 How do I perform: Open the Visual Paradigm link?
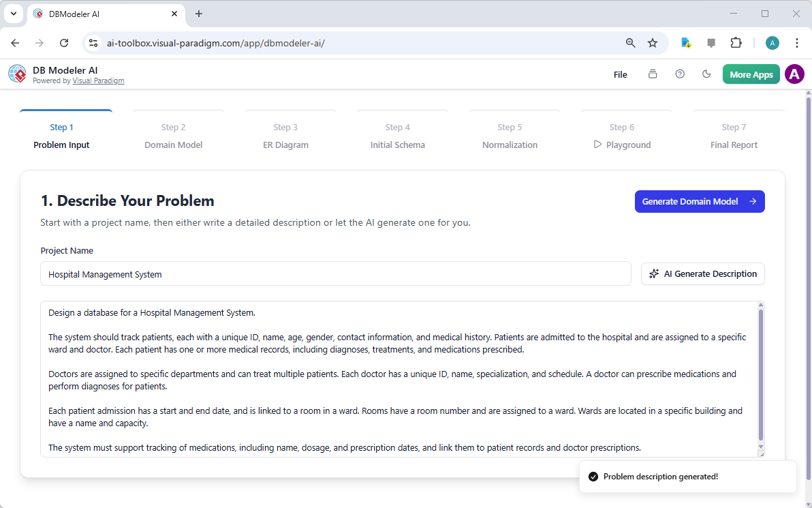point(98,80)
